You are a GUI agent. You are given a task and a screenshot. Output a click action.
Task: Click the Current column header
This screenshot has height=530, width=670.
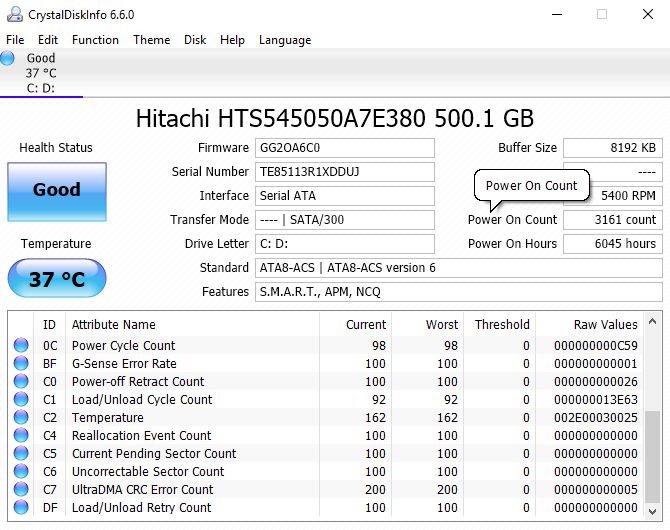(x=355, y=325)
